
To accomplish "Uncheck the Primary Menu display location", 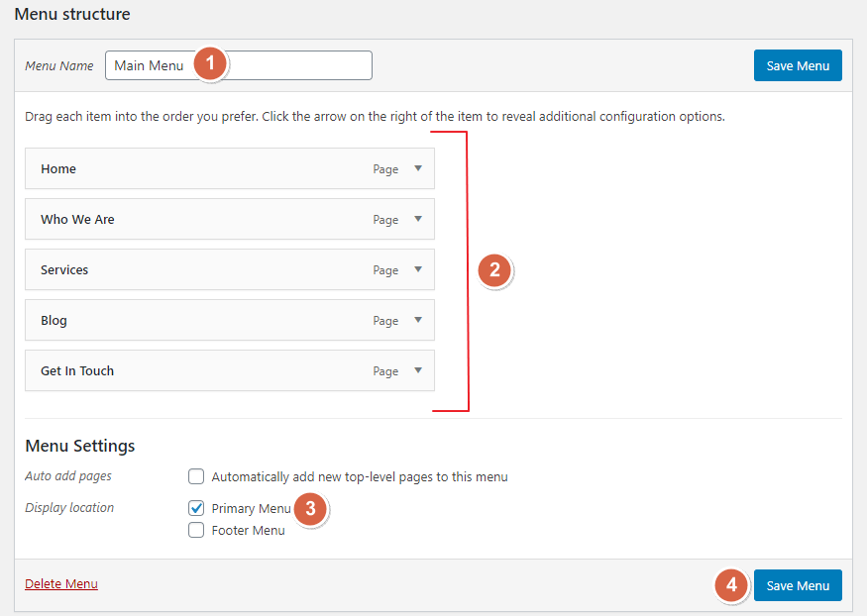I will tap(195, 508).
